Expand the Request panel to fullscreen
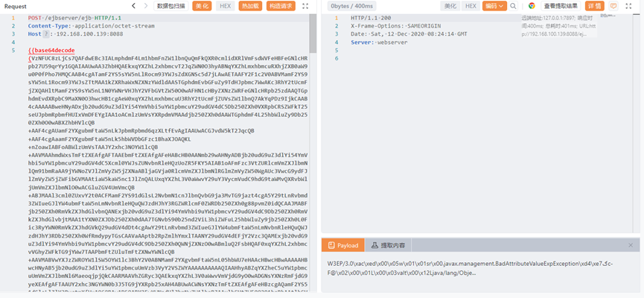This screenshot has width=644, height=298. (x=306, y=6)
